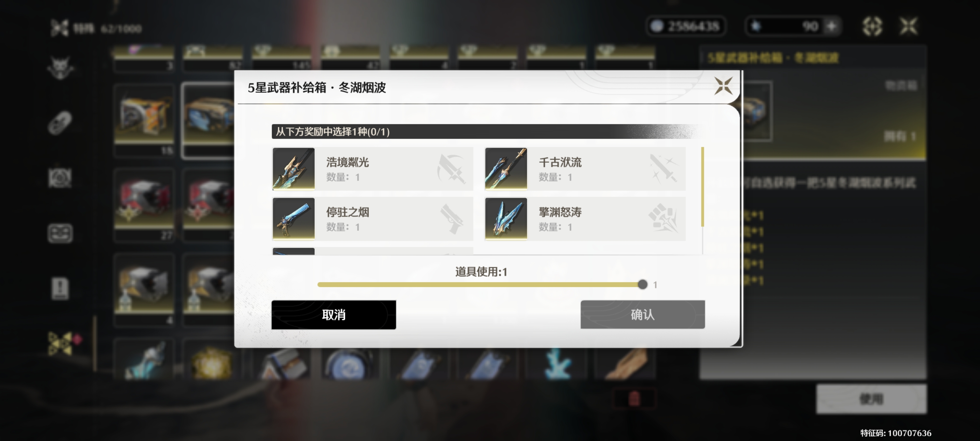Click the sword type icon beside 千古洑流

click(x=664, y=169)
